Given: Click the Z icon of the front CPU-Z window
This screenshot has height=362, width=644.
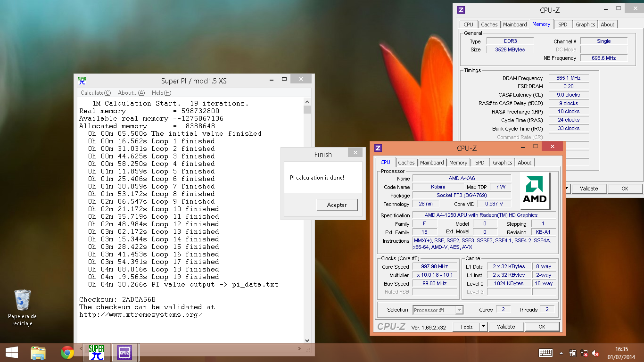Looking at the screenshot, I should click(x=378, y=148).
